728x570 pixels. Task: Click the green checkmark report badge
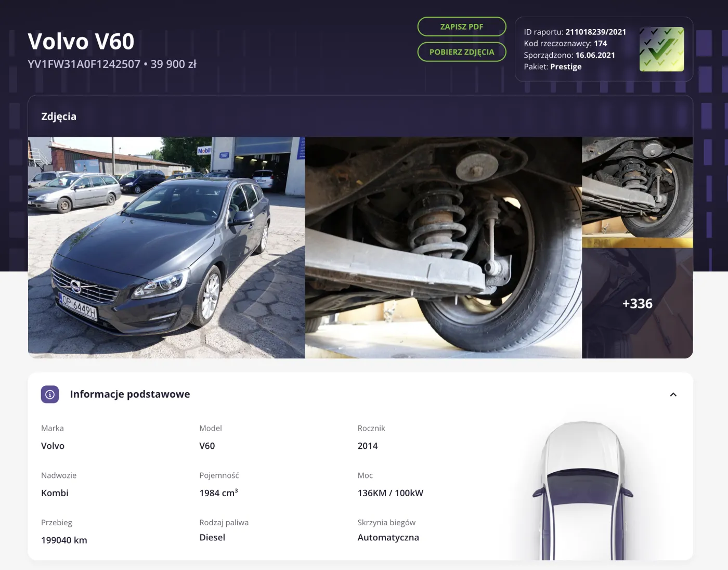coord(661,49)
